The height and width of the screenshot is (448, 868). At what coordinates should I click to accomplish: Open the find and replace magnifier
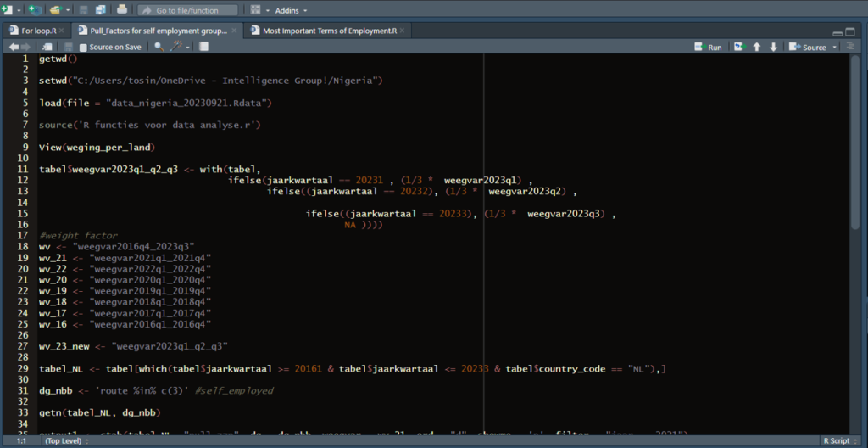159,48
